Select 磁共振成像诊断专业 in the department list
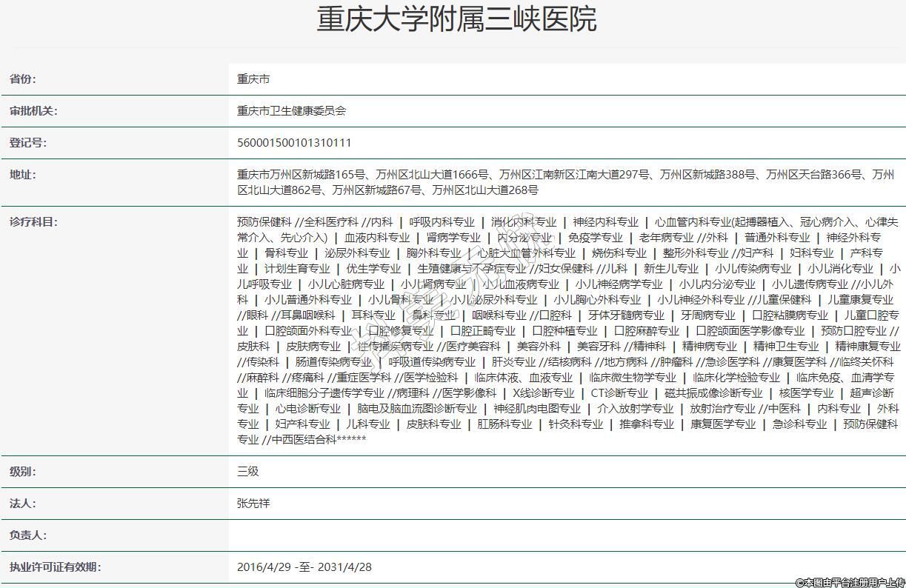 pos(713,393)
